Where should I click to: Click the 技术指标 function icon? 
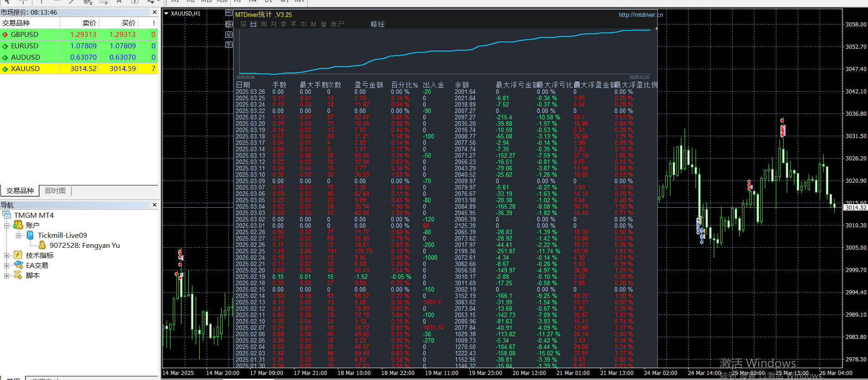click(18, 255)
